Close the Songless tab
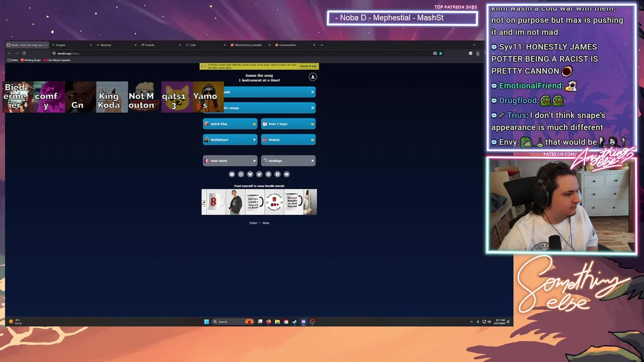Viewport: 644px width, 362px height. [91, 45]
